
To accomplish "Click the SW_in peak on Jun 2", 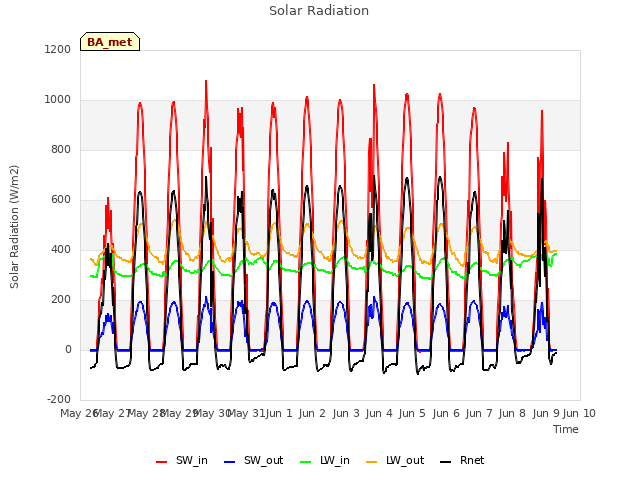I will click(307, 97).
